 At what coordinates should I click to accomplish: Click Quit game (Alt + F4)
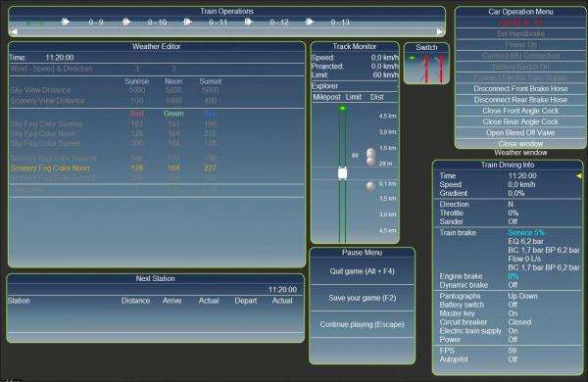tap(362, 271)
